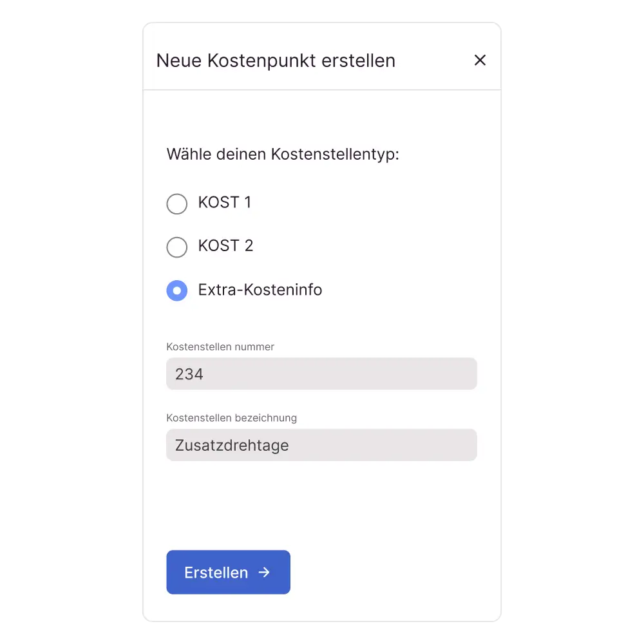The width and height of the screenshot is (644, 644).
Task: Select the KOST 2 radio button
Action: 176,247
